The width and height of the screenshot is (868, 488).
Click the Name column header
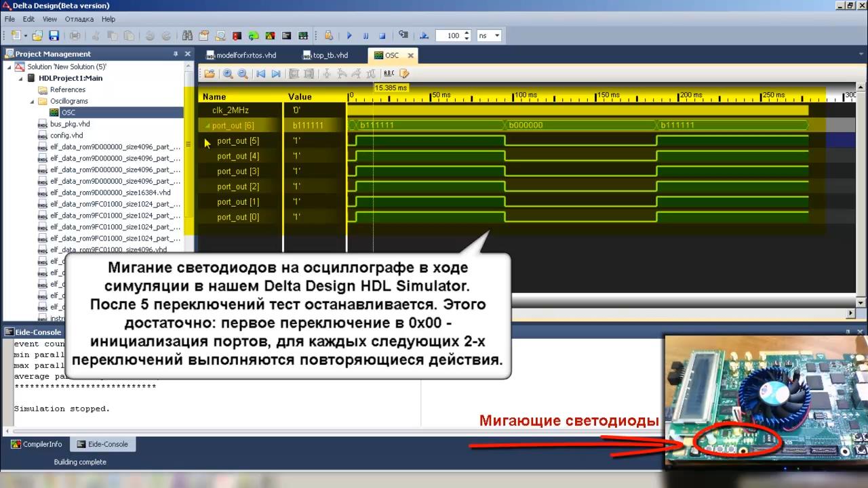pyautogui.click(x=214, y=96)
